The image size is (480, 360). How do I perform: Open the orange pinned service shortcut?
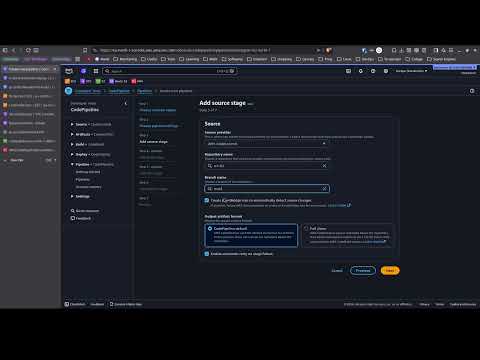71,81
